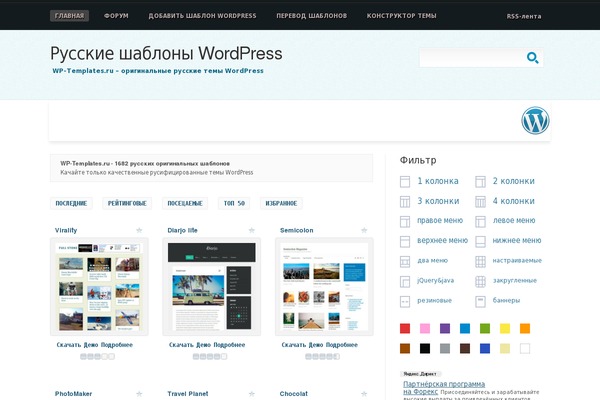Open КОНСТРУКТОР ТЕМЫ menu item

401,16
